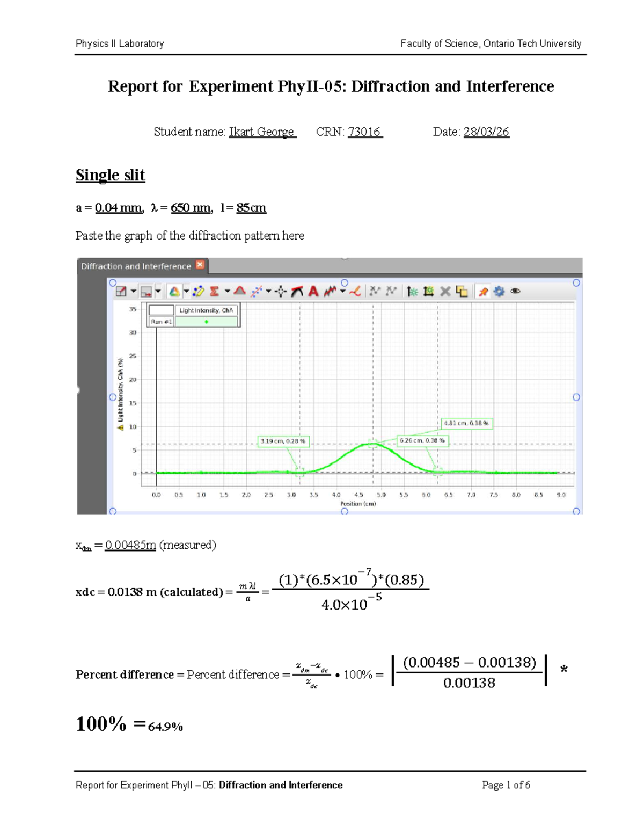Select the data highlighter pencil icon
The width and height of the screenshot is (644, 834).
[x=199, y=292]
